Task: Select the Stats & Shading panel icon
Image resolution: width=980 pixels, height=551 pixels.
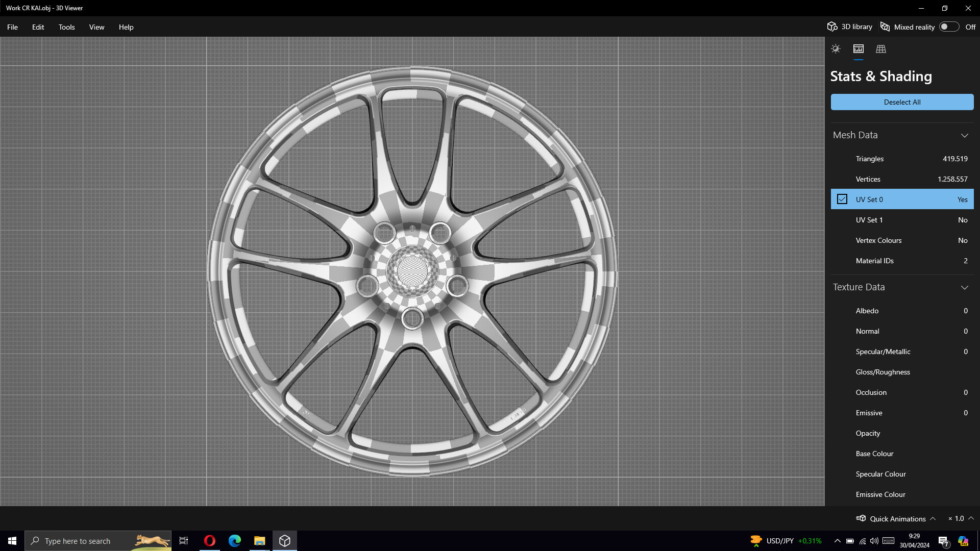Action: [x=859, y=49]
